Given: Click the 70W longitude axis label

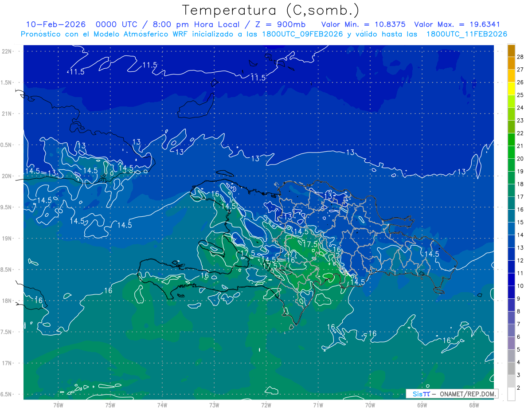Looking at the screenshot, I should click(x=370, y=405).
